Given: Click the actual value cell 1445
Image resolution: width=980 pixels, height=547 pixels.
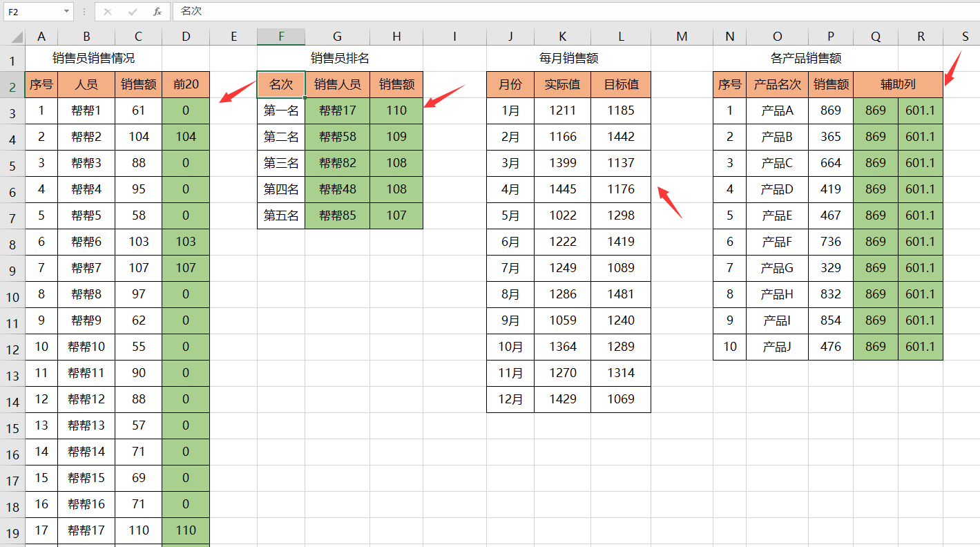Looking at the screenshot, I should point(563,189).
